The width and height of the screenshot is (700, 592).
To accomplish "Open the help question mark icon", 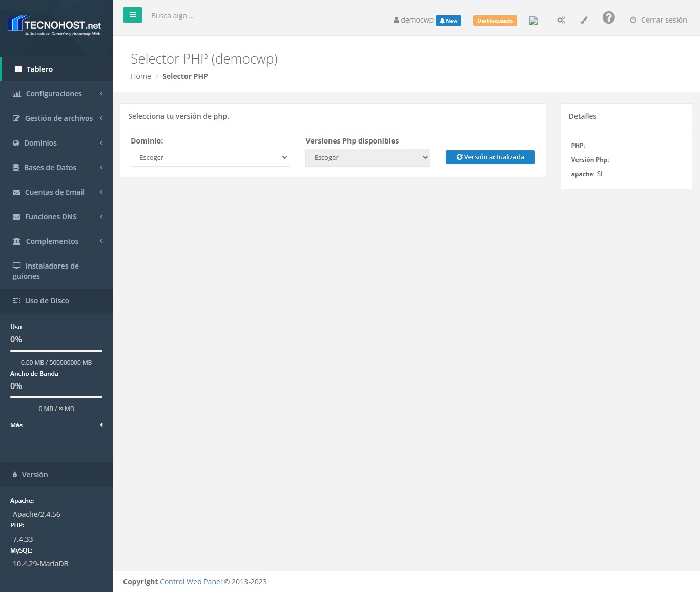I will click(608, 18).
